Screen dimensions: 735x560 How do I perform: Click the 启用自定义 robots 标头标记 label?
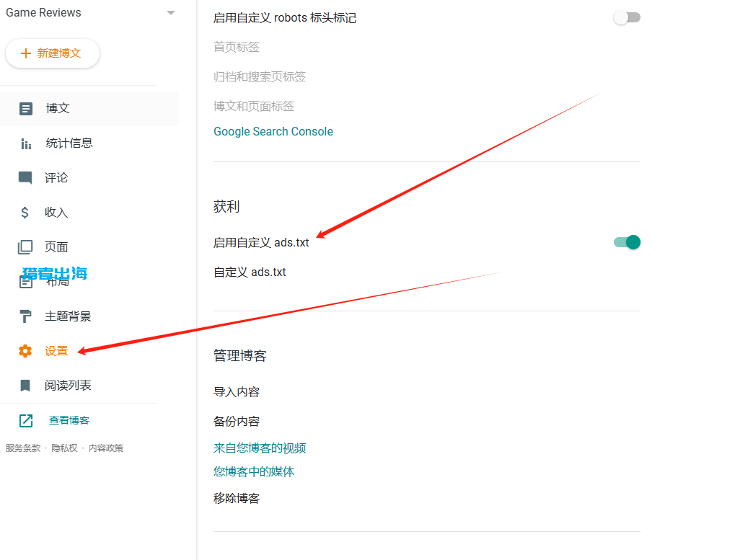point(284,18)
